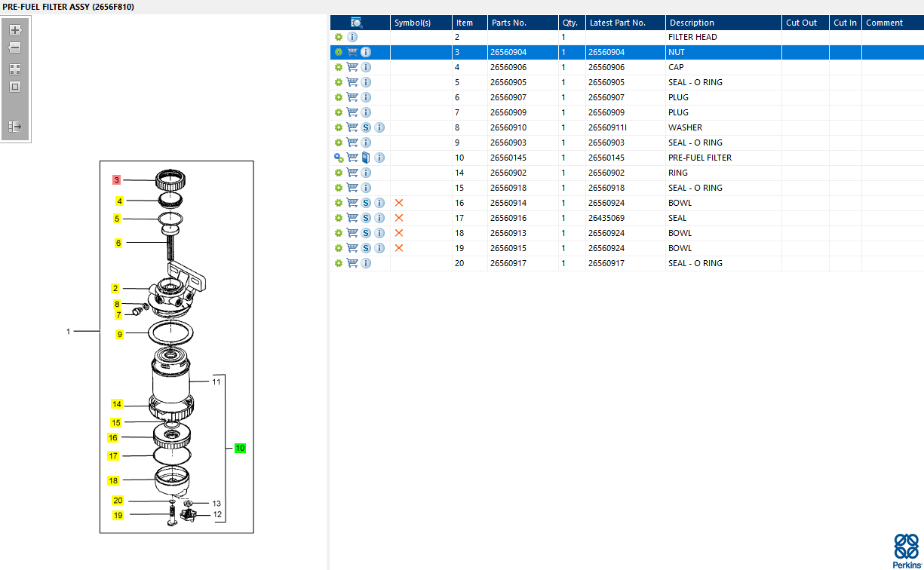The height and width of the screenshot is (570, 924).
Task: Zoom in on the parts diagram
Action: [15, 30]
